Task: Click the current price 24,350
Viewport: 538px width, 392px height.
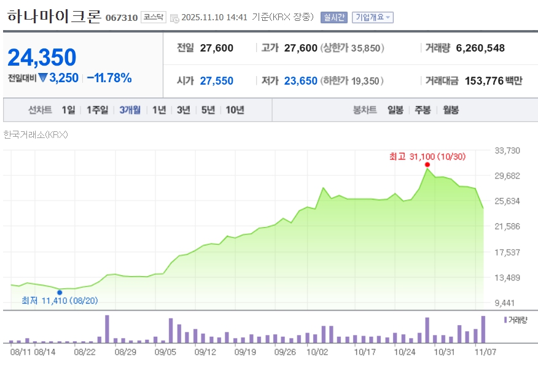Action: pyautogui.click(x=42, y=58)
